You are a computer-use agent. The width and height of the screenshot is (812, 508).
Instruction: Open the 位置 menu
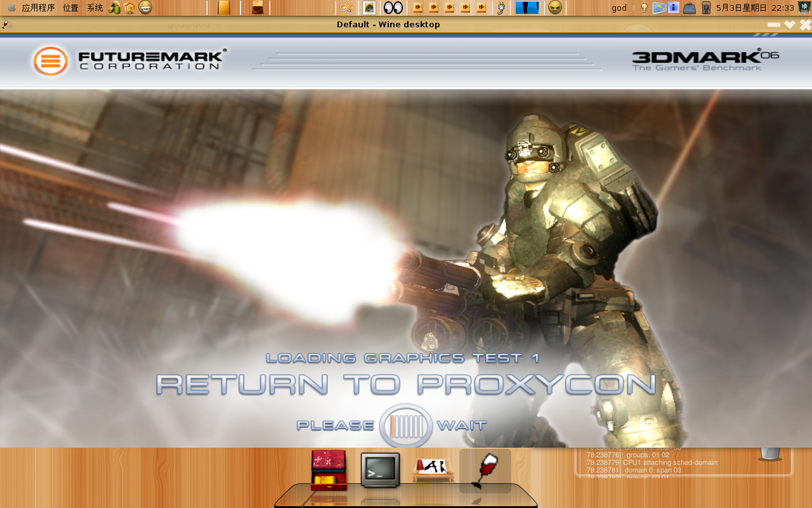(70, 8)
